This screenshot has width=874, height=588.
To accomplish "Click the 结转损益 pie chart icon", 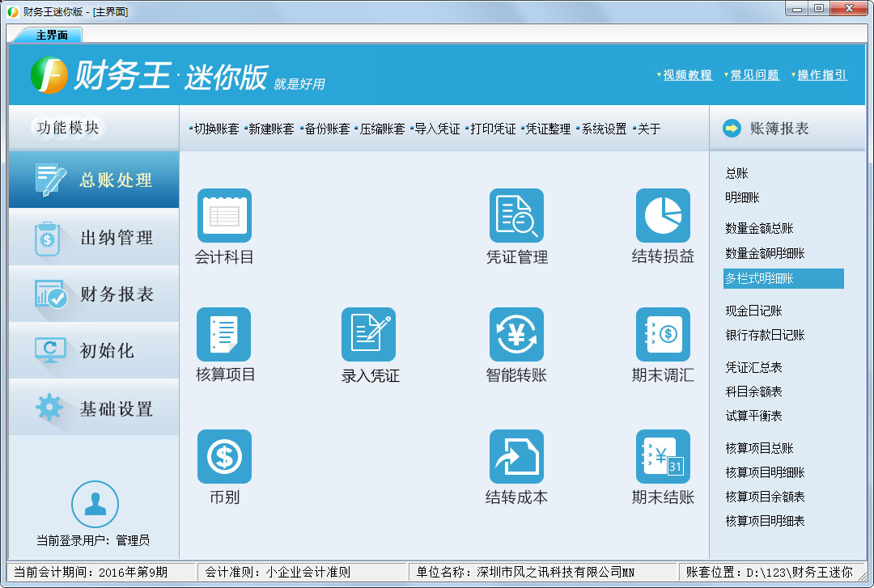I will pyautogui.click(x=663, y=216).
